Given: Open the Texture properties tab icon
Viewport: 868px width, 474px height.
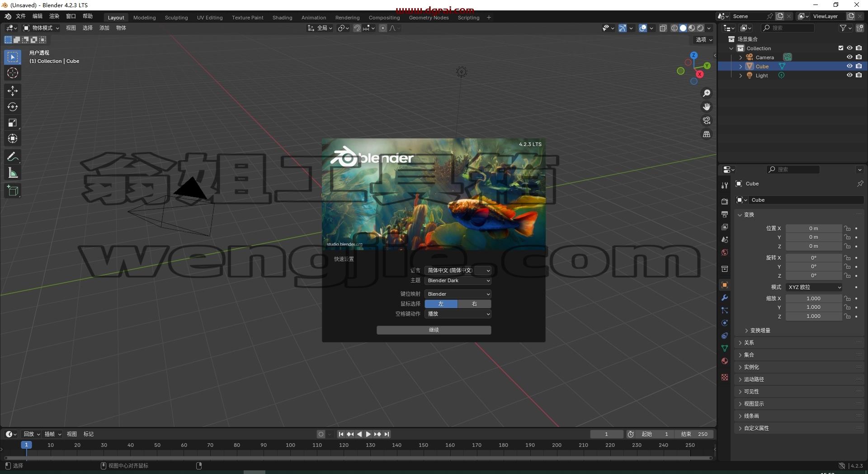Looking at the screenshot, I should pyautogui.click(x=725, y=377).
